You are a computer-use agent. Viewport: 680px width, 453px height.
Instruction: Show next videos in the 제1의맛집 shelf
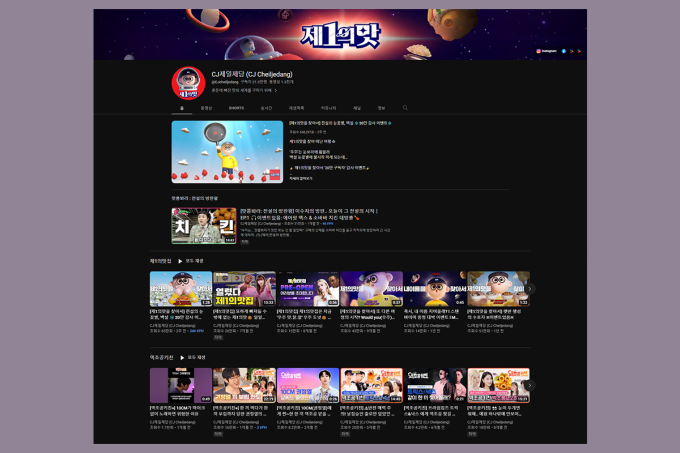pos(530,289)
